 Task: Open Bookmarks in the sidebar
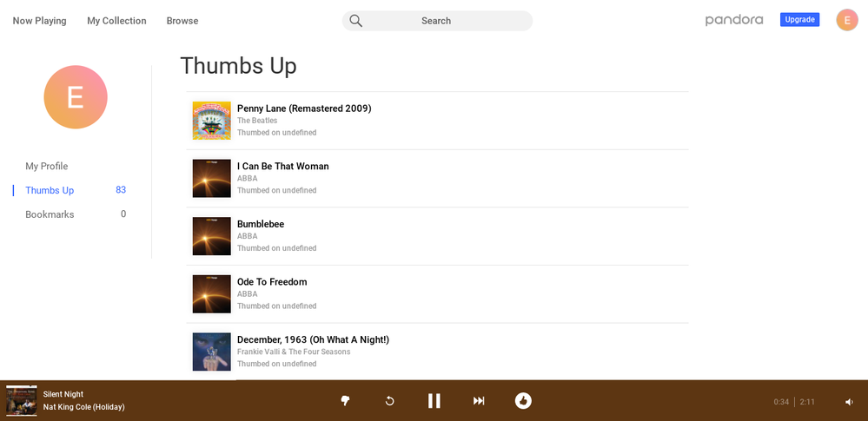(50, 214)
